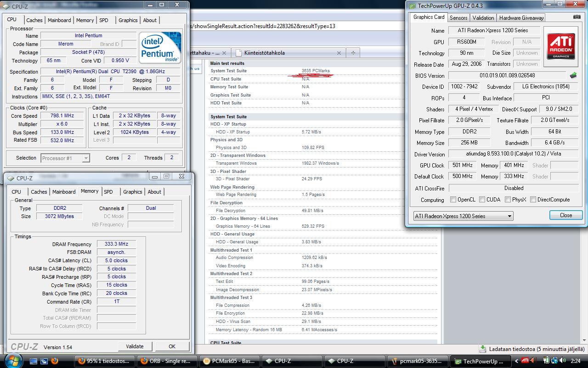Click the BIOS Version field in GPU-Z
This screenshot has height=368, width=588.
[507, 75]
